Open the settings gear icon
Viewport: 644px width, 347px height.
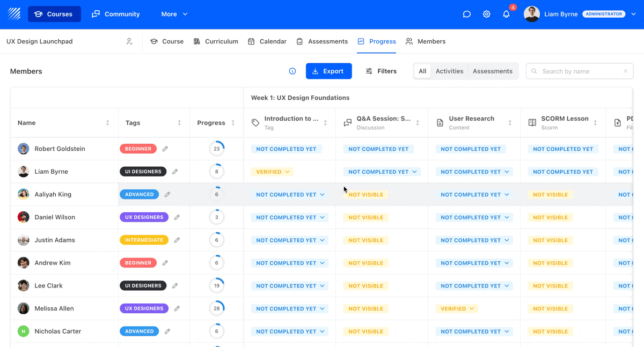[x=486, y=14]
